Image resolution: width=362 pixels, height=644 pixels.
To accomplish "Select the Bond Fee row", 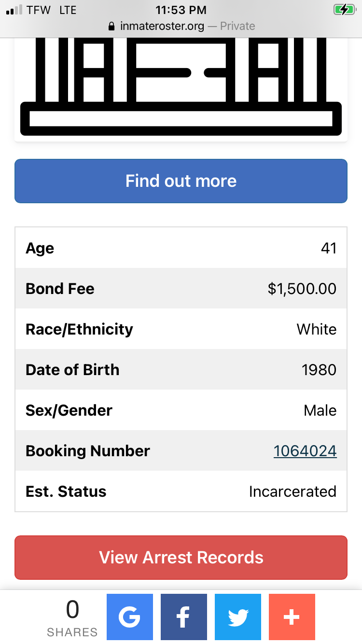I will click(181, 289).
